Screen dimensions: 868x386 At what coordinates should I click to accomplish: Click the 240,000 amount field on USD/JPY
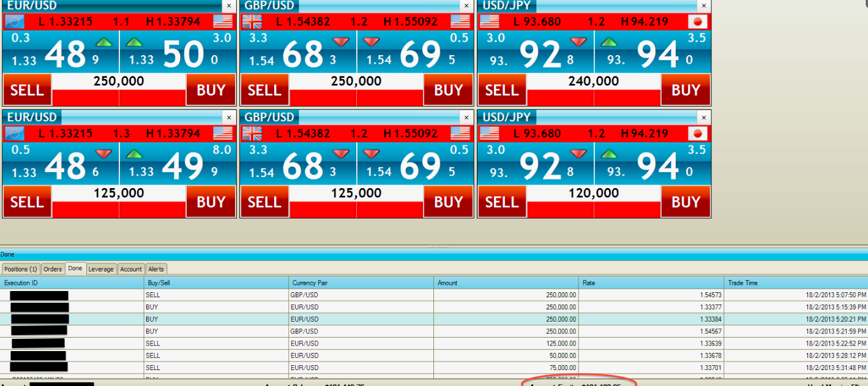pyautogui.click(x=593, y=81)
